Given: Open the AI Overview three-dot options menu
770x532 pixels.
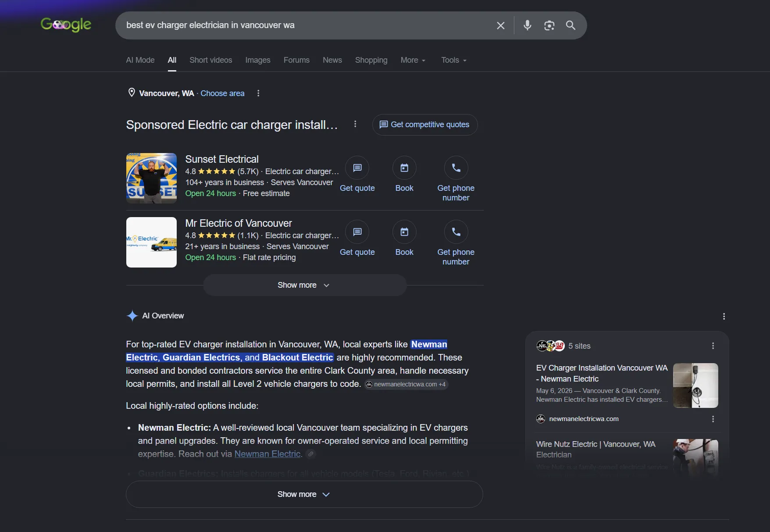Looking at the screenshot, I should point(724,316).
